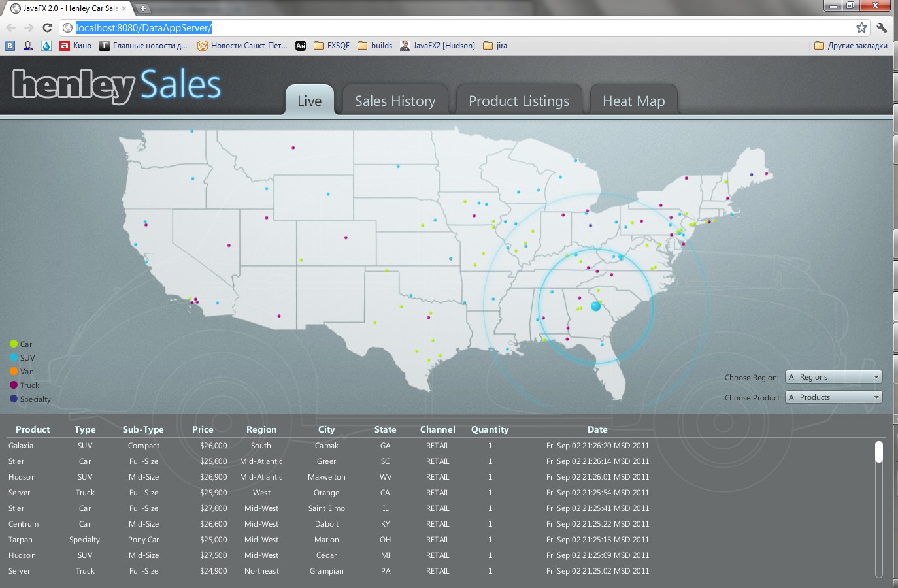Click the purple Truck legend swatch
The width and height of the screenshot is (898, 588).
(14, 385)
